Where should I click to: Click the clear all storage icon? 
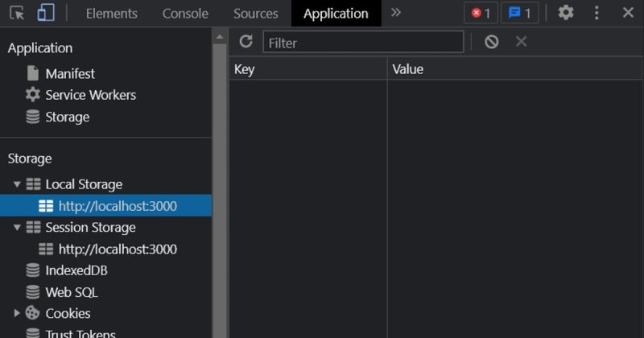click(x=491, y=42)
